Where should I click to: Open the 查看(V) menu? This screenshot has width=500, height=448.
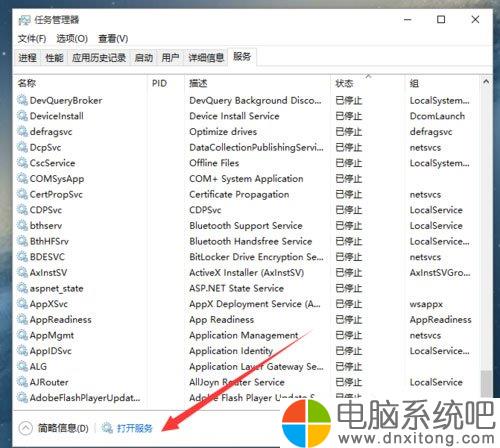point(113,39)
